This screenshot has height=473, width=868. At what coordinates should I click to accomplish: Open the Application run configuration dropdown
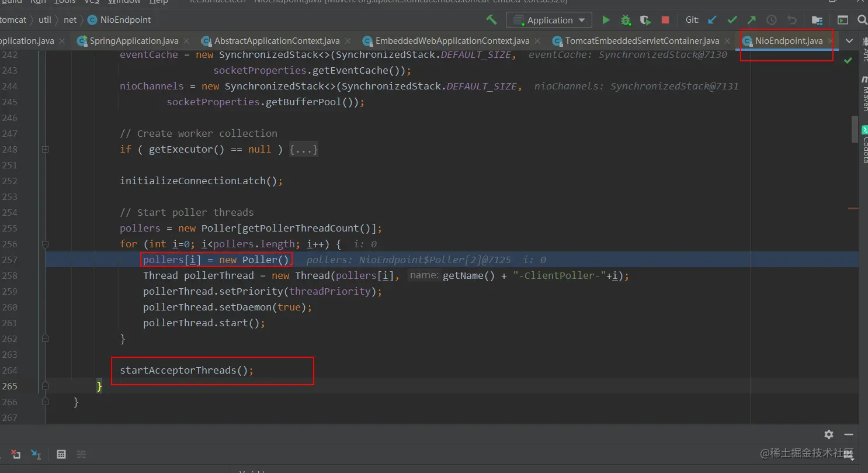coord(548,20)
